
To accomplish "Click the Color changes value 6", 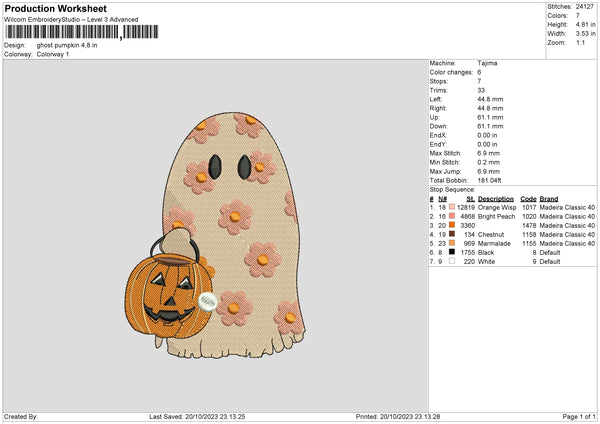I will coord(479,72).
